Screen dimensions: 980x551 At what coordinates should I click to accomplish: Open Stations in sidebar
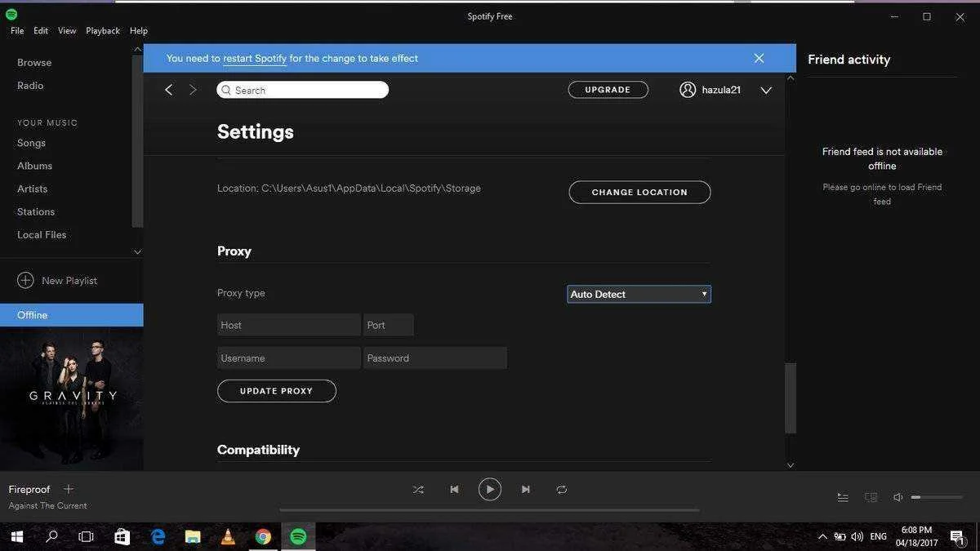tap(36, 211)
